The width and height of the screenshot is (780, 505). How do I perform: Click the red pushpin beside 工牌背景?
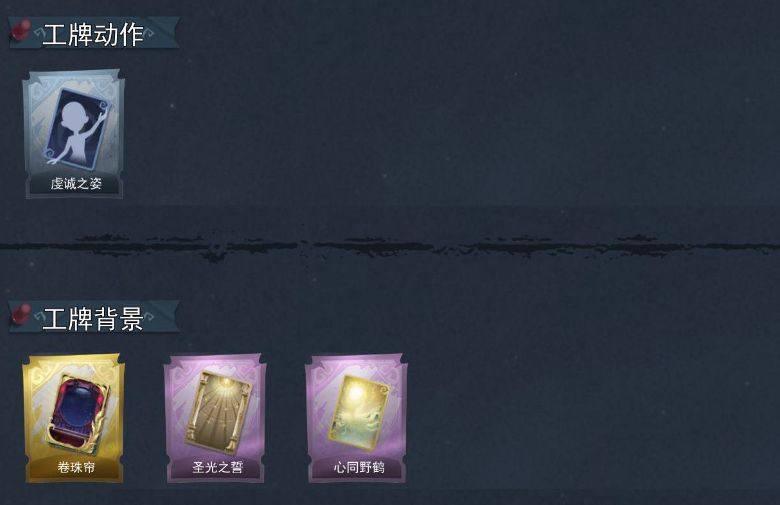pos(20,314)
